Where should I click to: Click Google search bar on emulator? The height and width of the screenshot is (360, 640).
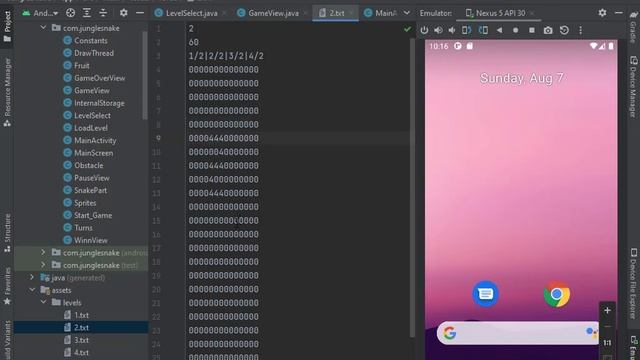pyautogui.click(x=518, y=333)
